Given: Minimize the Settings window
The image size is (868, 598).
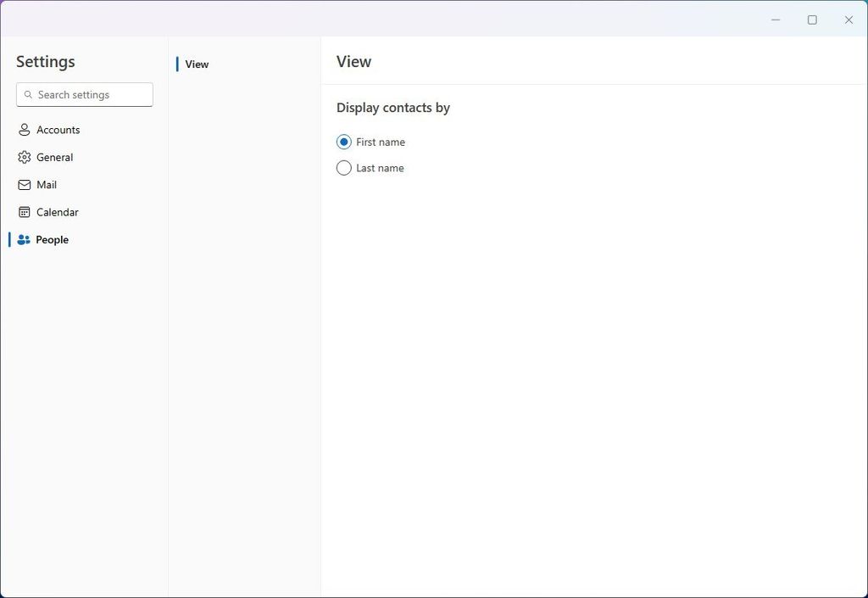Looking at the screenshot, I should tap(776, 20).
